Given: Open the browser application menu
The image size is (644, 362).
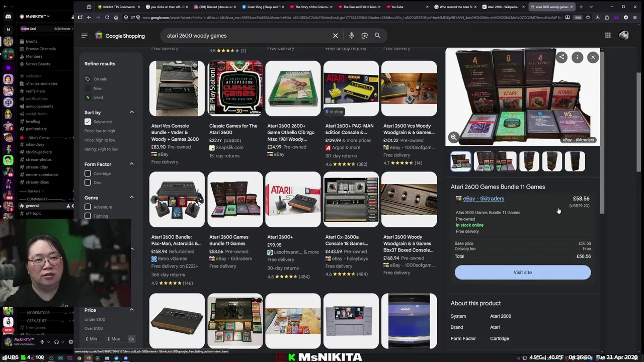Looking at the screenshot, I should click(635, 18).
